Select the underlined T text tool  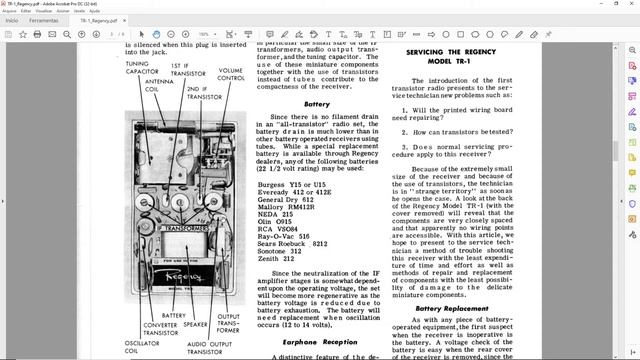pyautogui.click(x=373, y=35)
